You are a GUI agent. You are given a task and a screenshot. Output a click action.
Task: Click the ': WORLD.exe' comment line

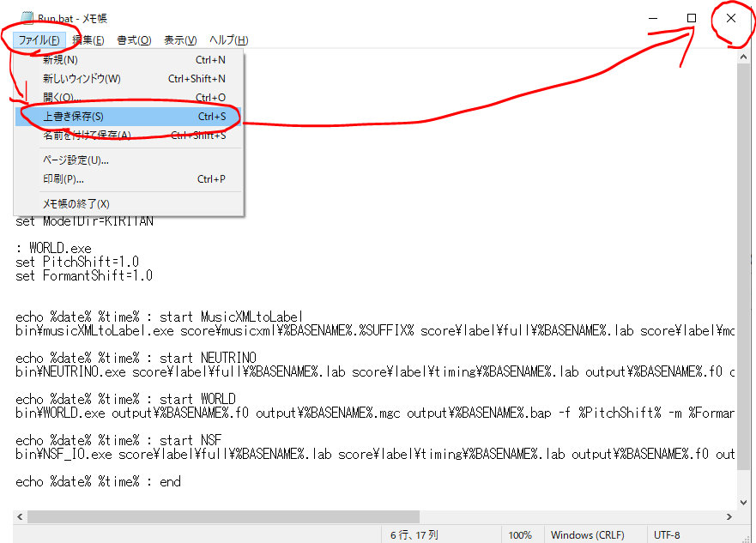click(x=53, y=248)
